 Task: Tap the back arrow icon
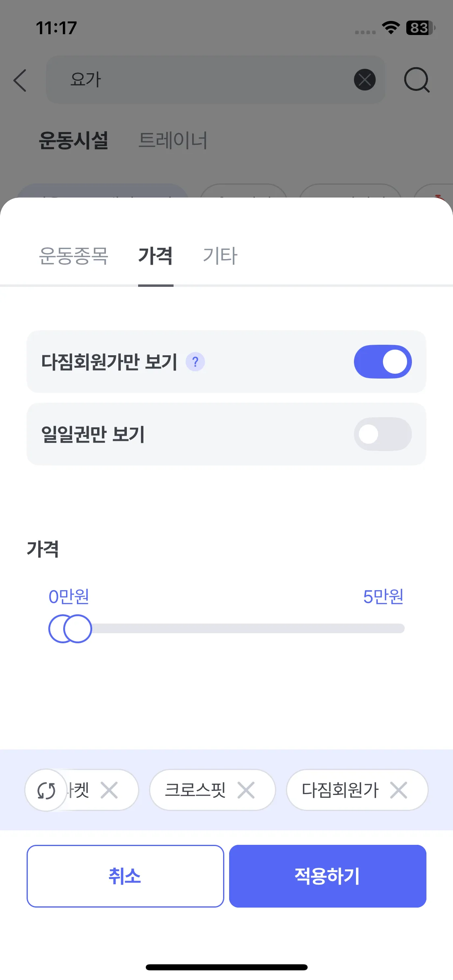(x=20, y=80)
